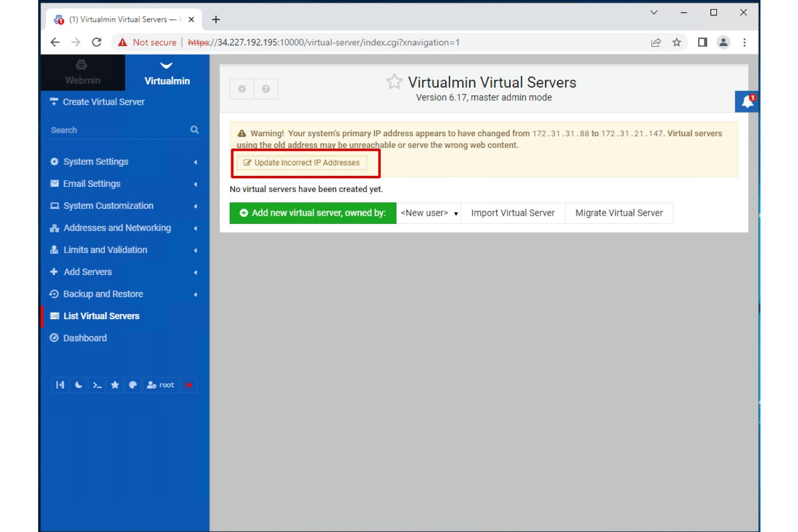Image resolution: width=798 pixels, height=532 pixels.
Task: Favorite the Virtualmin Virtual Servers page star
Action: (394, 82)
